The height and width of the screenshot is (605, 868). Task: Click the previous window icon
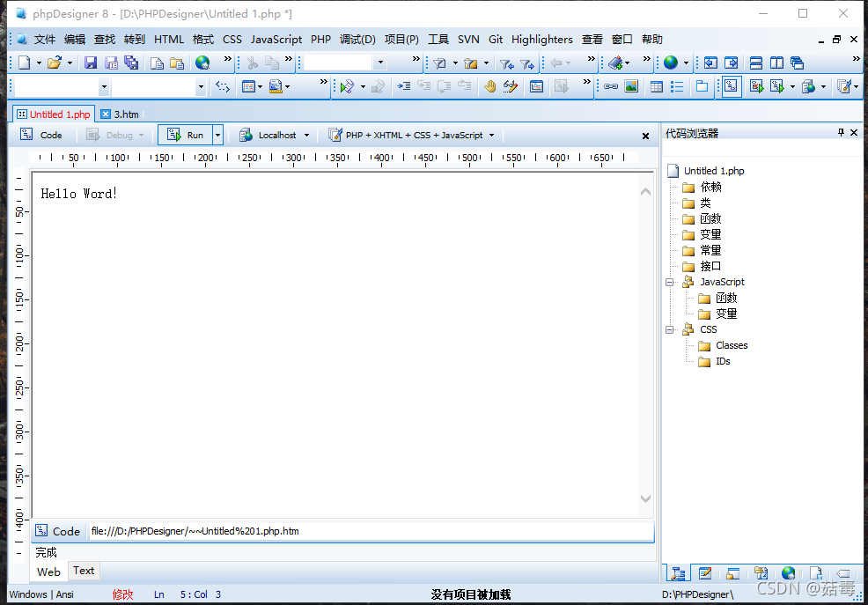click(710, 63)
